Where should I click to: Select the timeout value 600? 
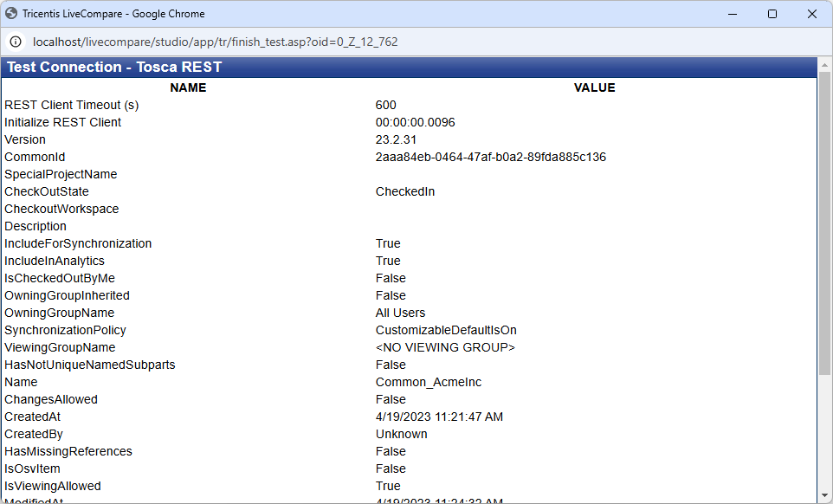385,105
